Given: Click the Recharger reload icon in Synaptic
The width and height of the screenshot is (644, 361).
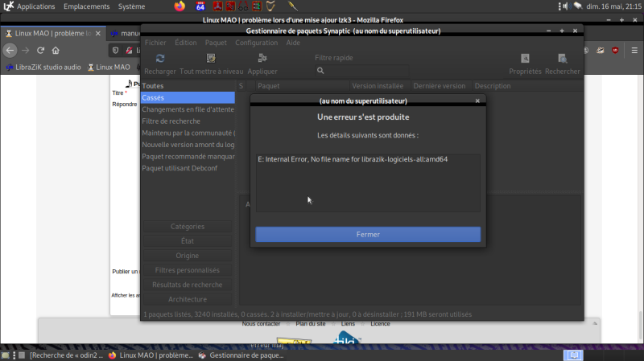Looking at the screenshot, I should pyautogui.click(x=160, y=59).
